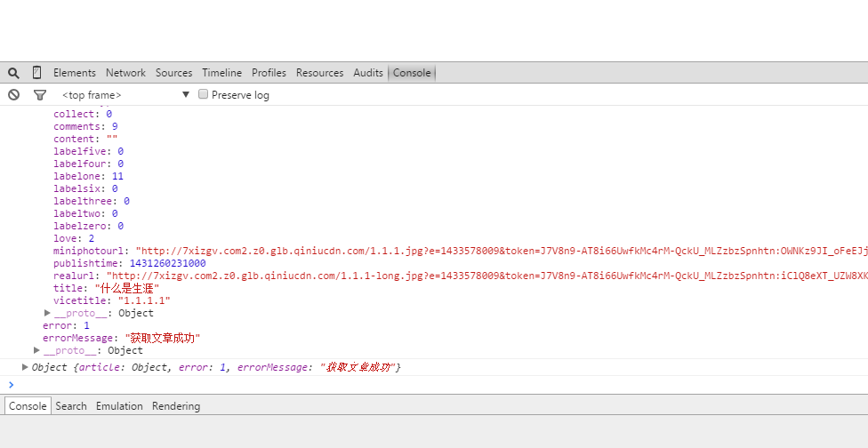Select the Audits tab
Image resolution: width=868 pixels, height=448 pixels.
tap(368, 73)
